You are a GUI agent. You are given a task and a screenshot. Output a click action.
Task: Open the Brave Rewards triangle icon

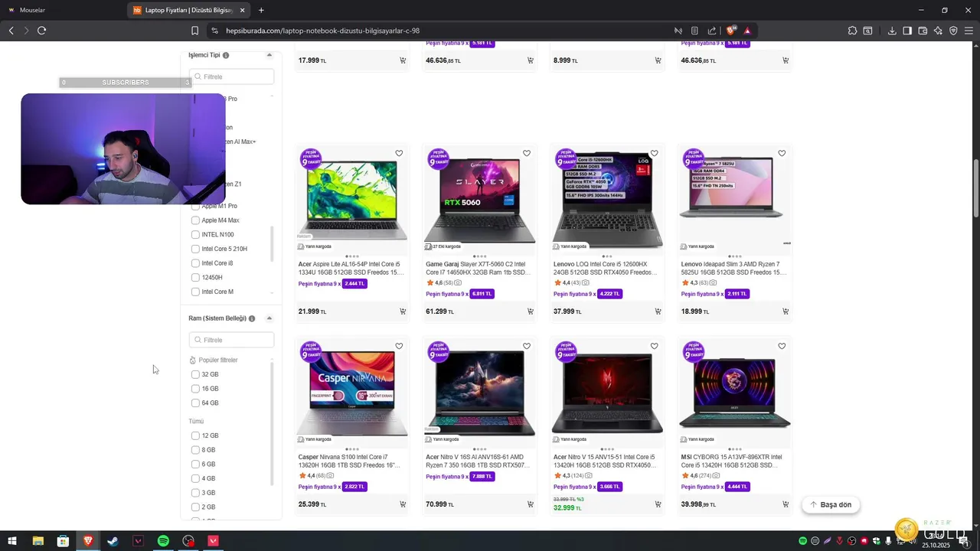(x=747, y=31)
